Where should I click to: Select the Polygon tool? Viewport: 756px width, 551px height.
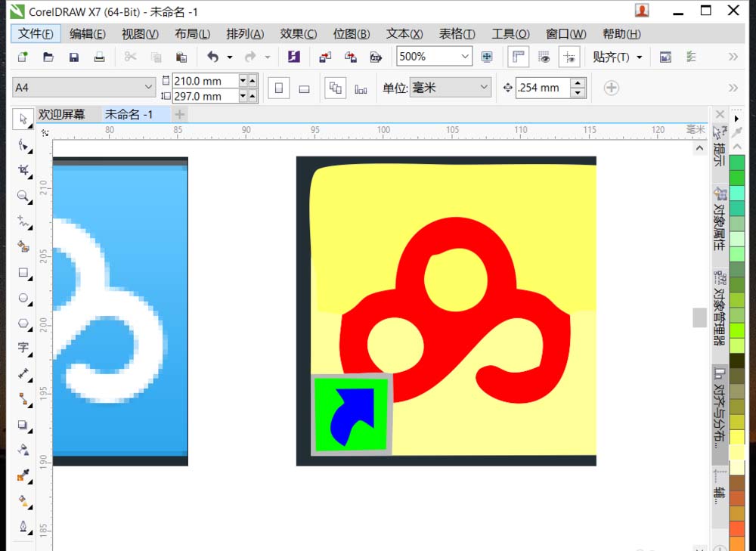pyautogui.click(x=23, y=323)
